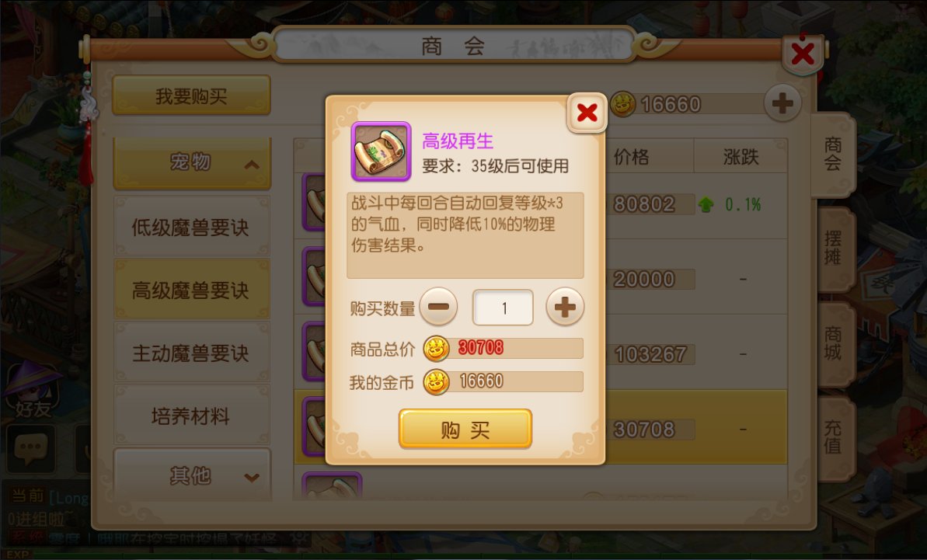
Task: Switch to the 摆摊 side tab
Action: point(834,248)
